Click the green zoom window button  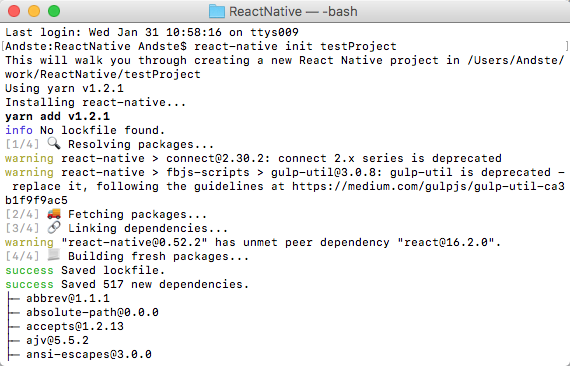point(54,11)
